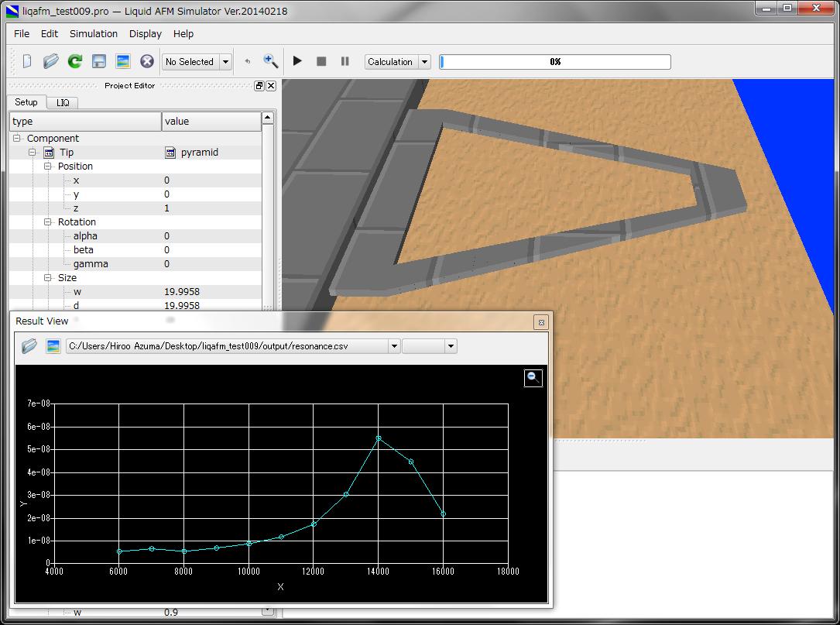The height and width of the screenshot is (625, 840).
Task: Float the Project Editor panel
Action: click(259, 86)
